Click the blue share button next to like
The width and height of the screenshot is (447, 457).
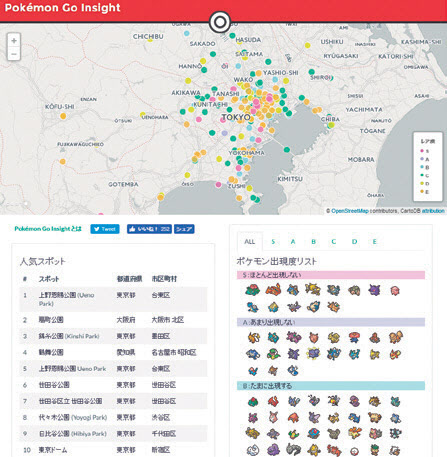(184, 229)
